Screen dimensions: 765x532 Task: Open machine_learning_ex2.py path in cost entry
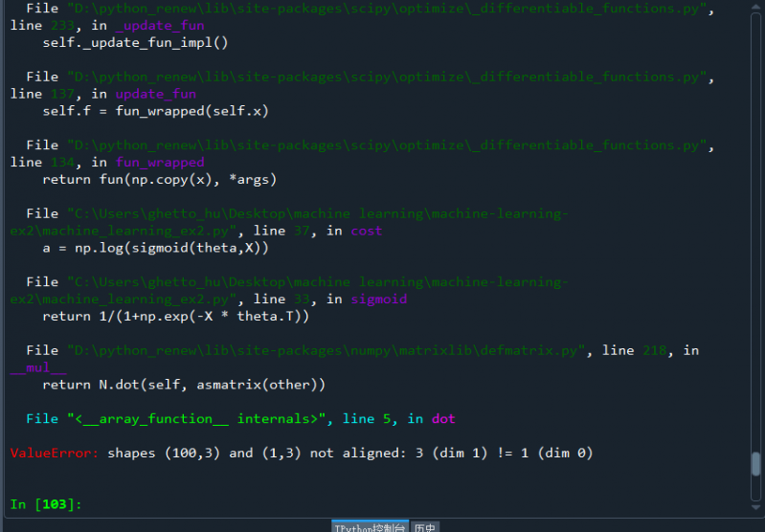coord(316,214)
